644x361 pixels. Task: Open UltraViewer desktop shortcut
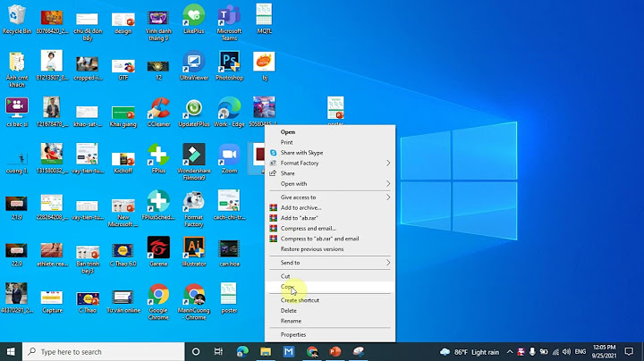pyautogui.click(x=194, y=65)
